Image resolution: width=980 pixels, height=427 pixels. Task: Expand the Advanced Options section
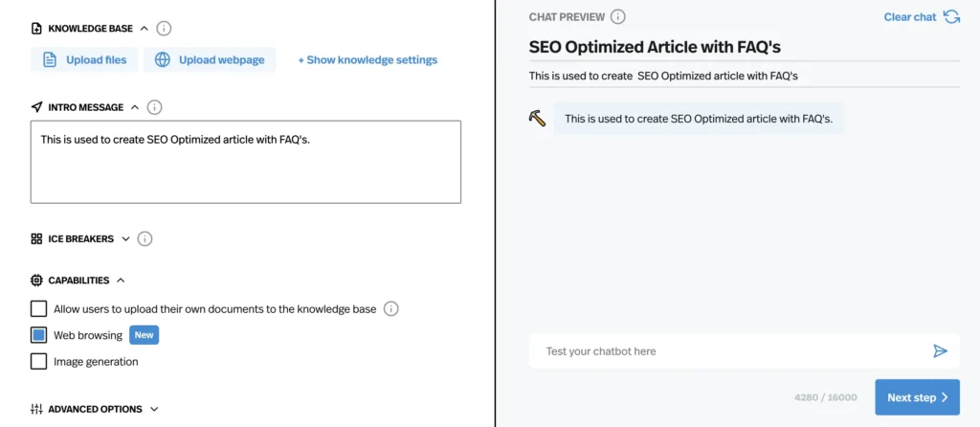point(154,409)
